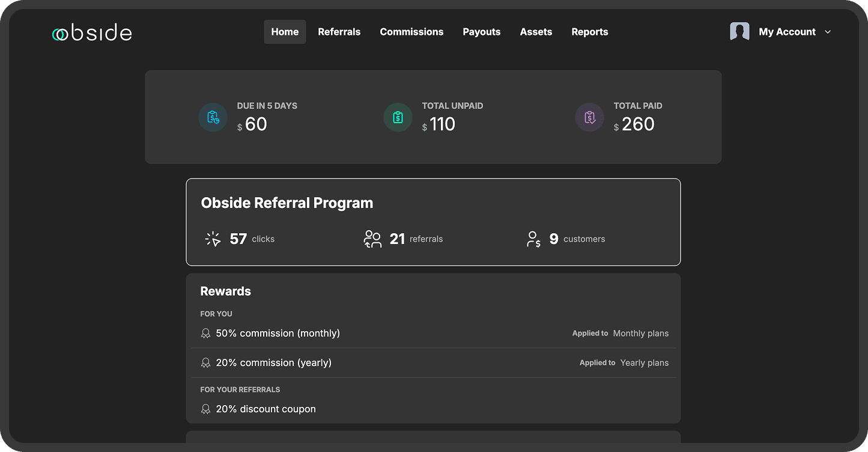Click the Total Unpaid clipboard icon
This screenshot has width=868, height=452.
coord(397,117)
